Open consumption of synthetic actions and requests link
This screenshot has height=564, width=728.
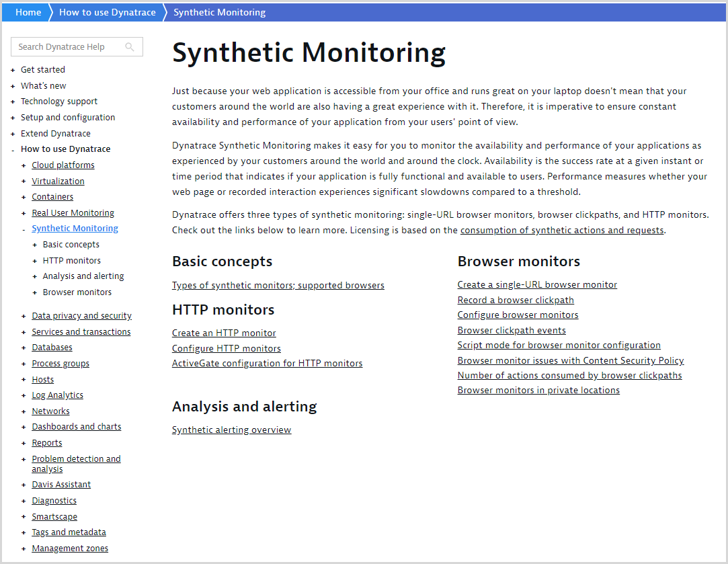coord(562,231)
